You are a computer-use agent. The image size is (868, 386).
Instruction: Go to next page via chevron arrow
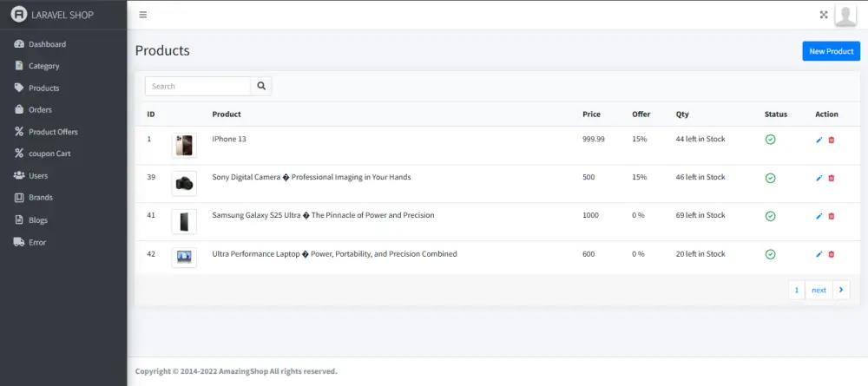coord(841,290)
